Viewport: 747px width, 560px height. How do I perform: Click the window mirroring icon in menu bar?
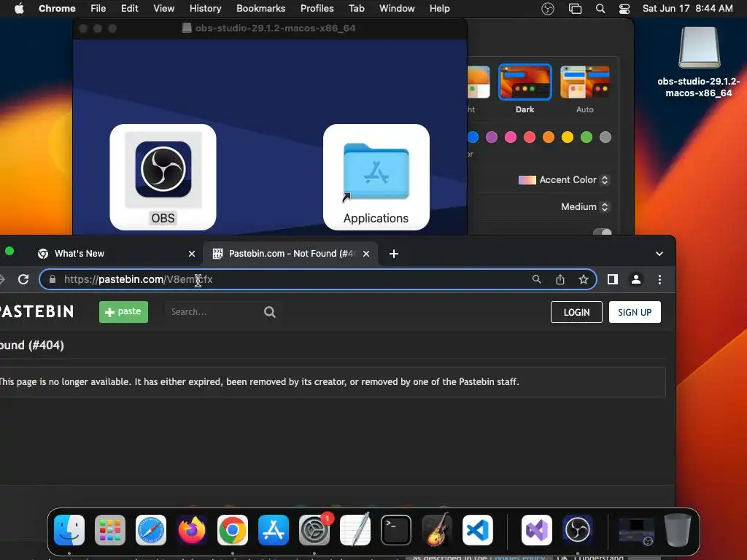coord(575,9)
